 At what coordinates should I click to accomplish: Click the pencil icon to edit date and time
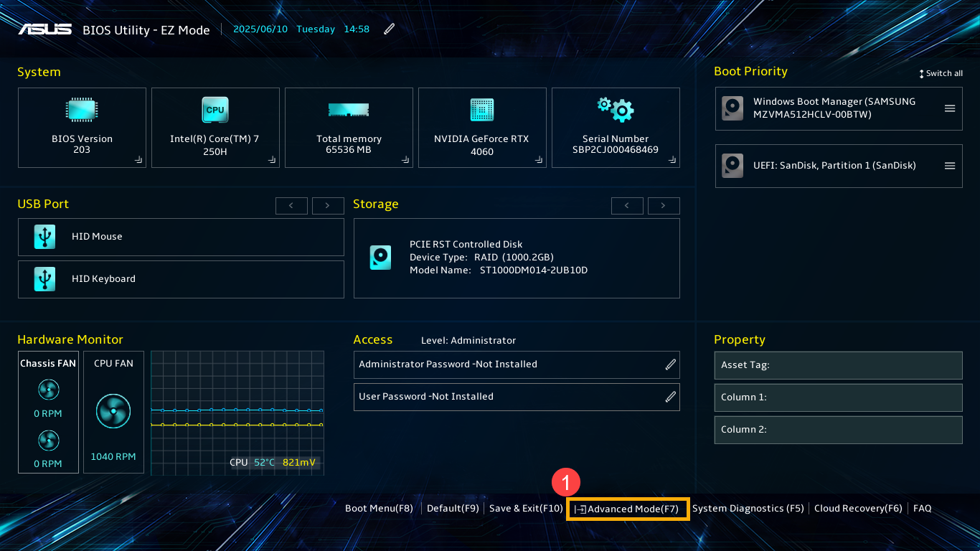click(x=389, y=29)
